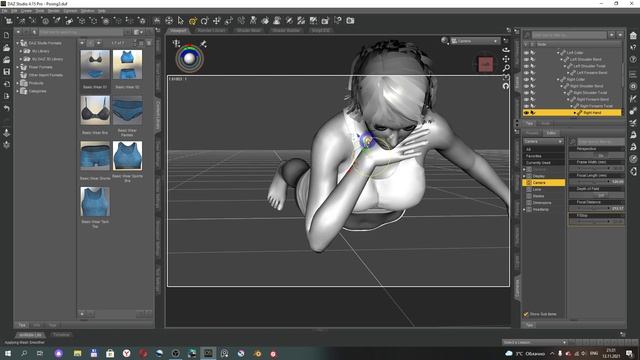Viewport: 640px width, 360px height.
Task: Select Currently Used in Parameters list
Action: click(x=543, y=162)
